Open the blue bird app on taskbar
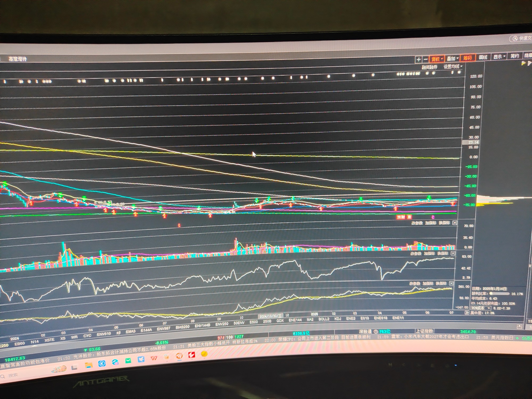Screen dimensions: 532x399 coord(141,359)
